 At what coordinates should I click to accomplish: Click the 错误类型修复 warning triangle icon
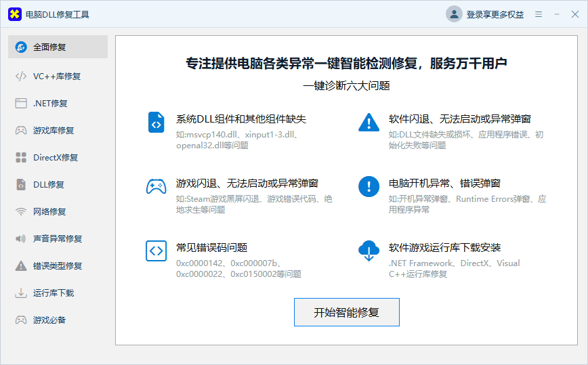coord(21,265)
